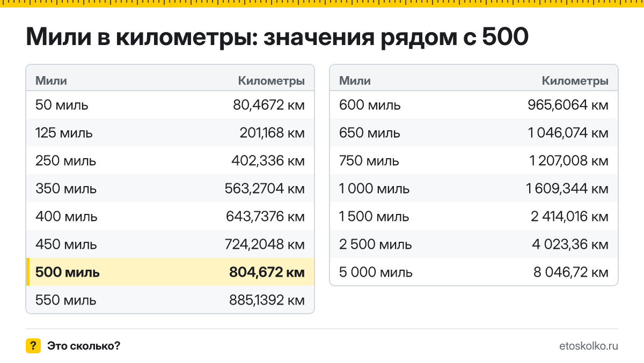The width and height of the screenshot is (644, 363).
Task: Click the '1 046,074 км' value
Action: (x=569, y=132)
